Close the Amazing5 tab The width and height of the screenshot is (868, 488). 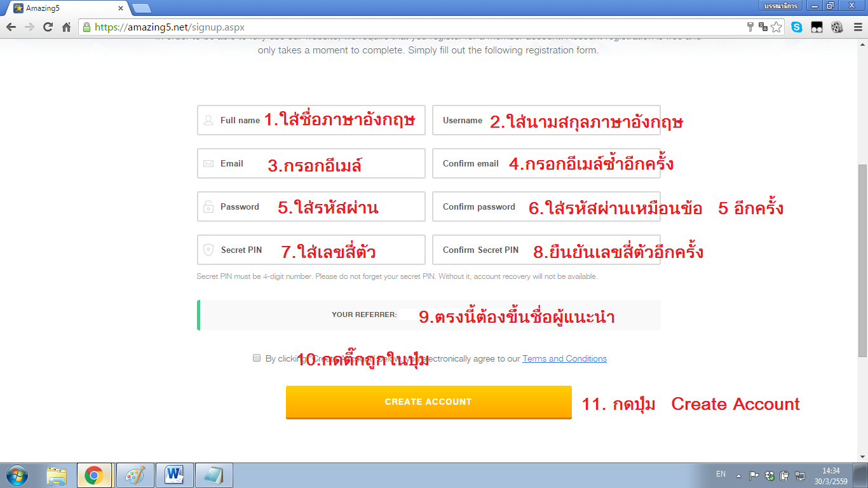tap(121, 8)
